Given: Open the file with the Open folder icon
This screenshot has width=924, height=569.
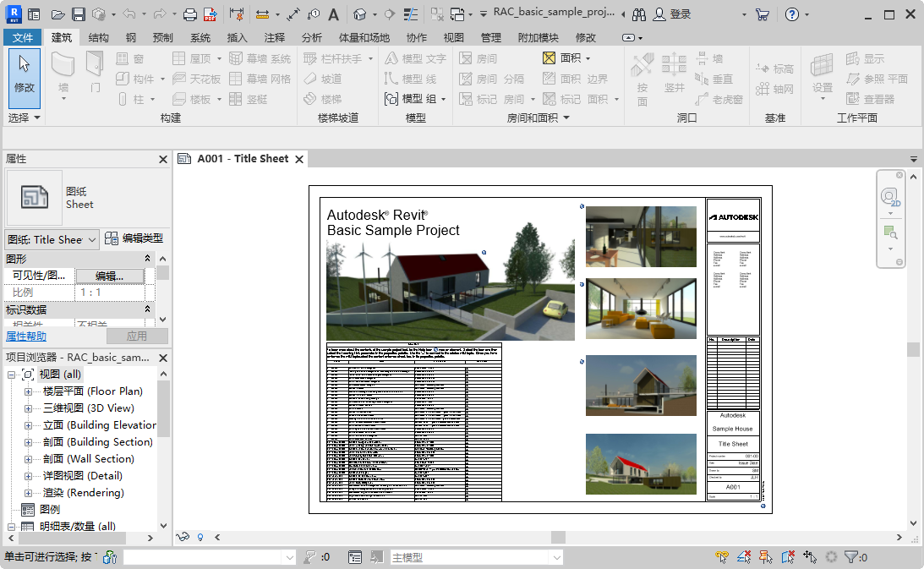Looking at the screenshot, I should pos(57,14).
